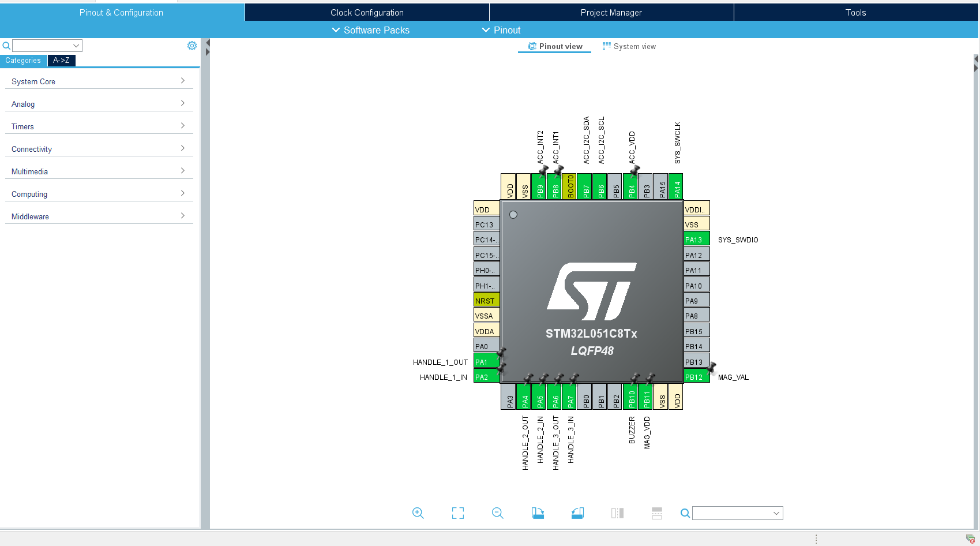Click pin PA1 HANDLE_1_OUT
This screenshot has height=546, width=980.
pos(487,361)
